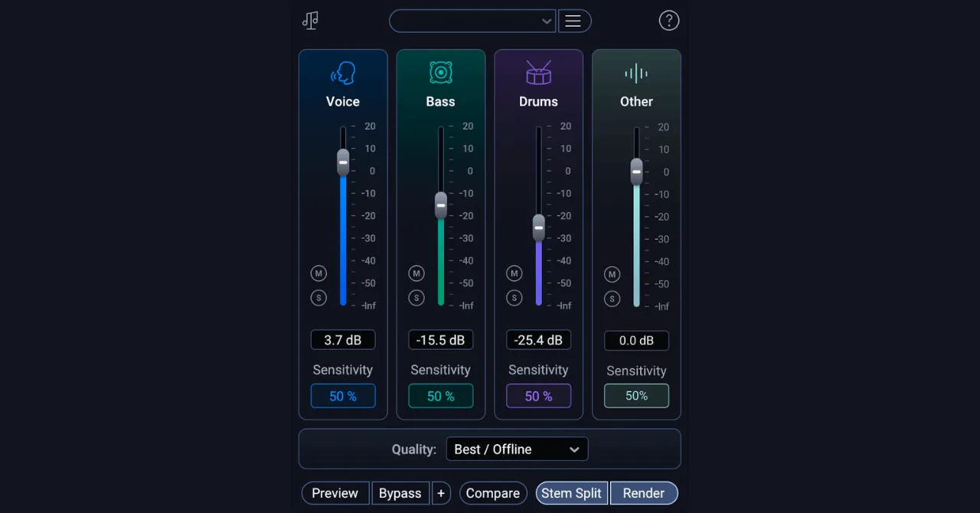
Task: Click the music note logo icon
Action: 310,21
